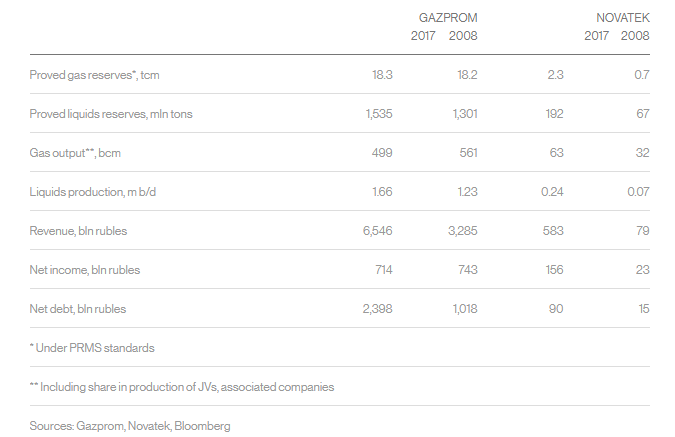
Task: Select the 2008 label under NOVATEK
Action: [x=635, y=36]
